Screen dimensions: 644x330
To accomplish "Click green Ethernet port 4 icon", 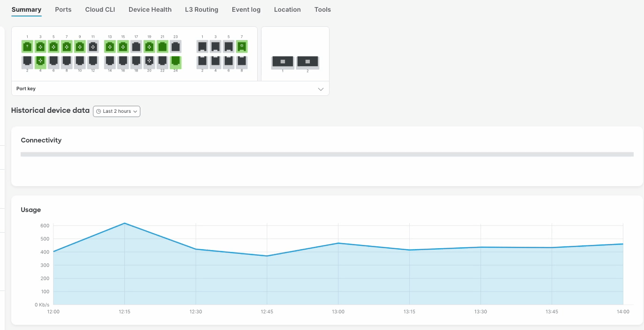I will click(40, 61).
